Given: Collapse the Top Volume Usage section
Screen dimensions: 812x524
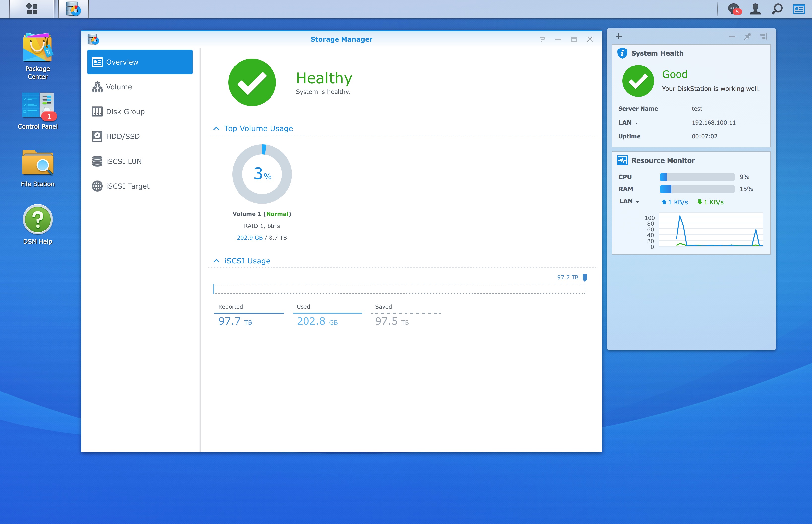Looking at the screenshot, I should pos(216,128).
